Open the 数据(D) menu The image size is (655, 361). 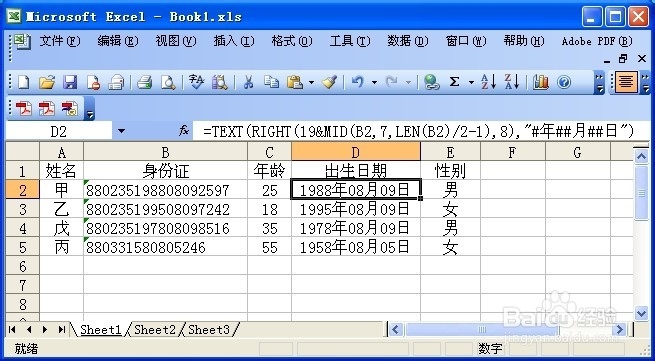pyautogui.click(x=408, y=41)
